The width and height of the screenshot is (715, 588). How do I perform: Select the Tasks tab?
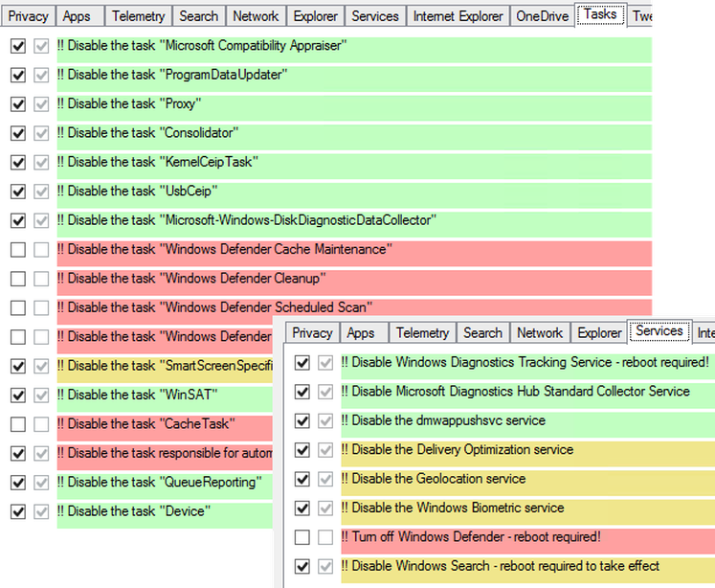coord(600,14)
